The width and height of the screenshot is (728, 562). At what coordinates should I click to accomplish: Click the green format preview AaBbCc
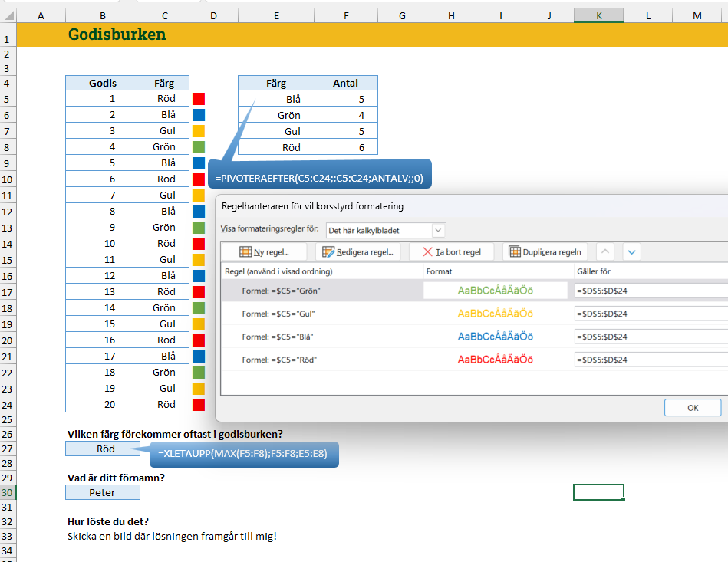point(495,291)
